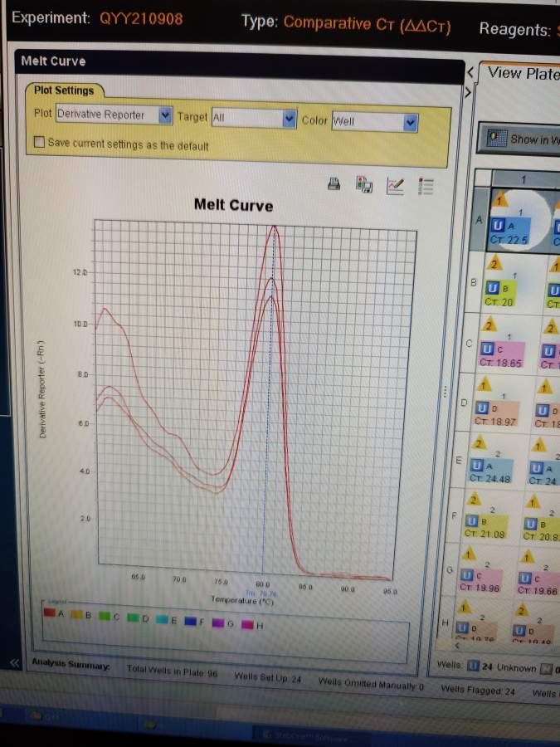Click flag triangle in well G1
560x747 pixels.
pyautogui.click(x=468, y=554)
